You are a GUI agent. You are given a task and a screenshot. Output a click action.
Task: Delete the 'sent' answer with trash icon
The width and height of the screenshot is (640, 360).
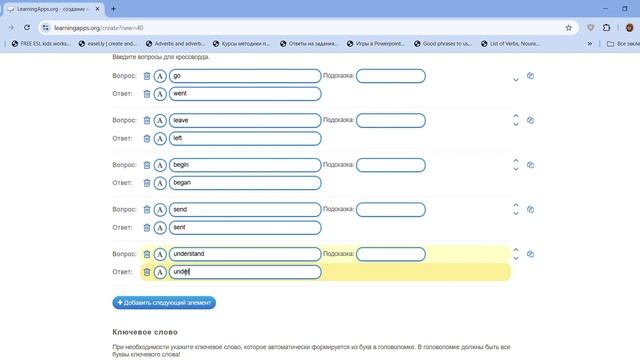(x=147, y=228)
